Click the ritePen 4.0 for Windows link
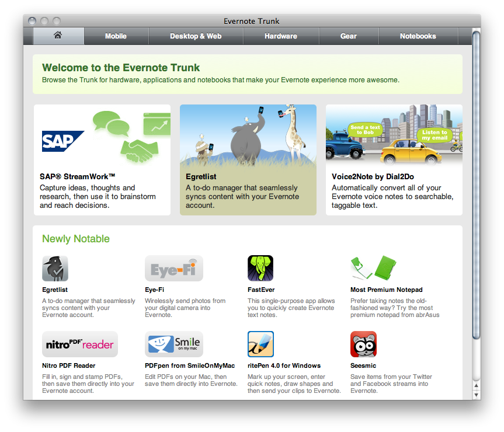This screenshot has width=504, height=432. click(284, 365)
